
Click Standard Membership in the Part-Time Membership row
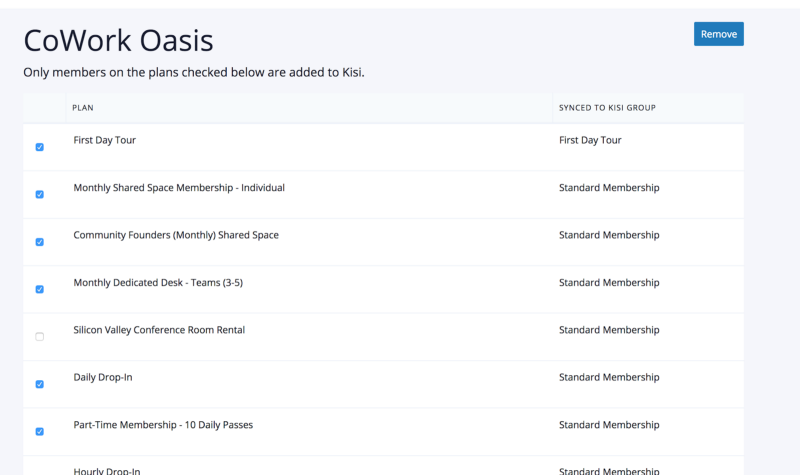(609, 425)
